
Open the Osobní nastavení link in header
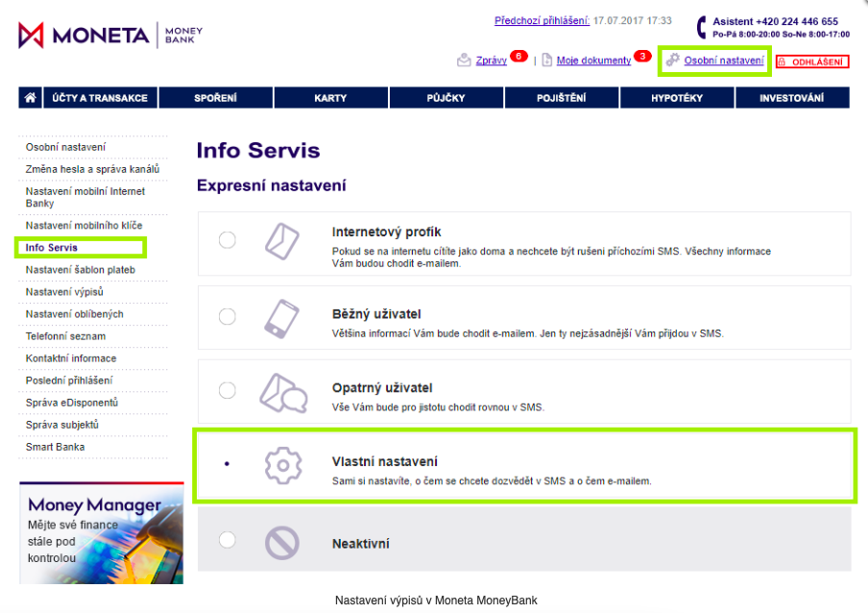pos(724,61)
